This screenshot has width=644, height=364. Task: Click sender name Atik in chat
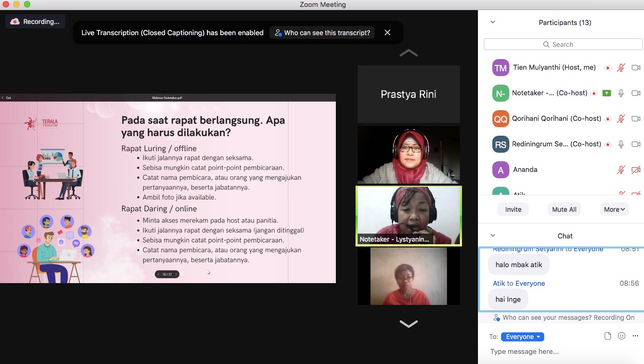[x=499, y=283]
